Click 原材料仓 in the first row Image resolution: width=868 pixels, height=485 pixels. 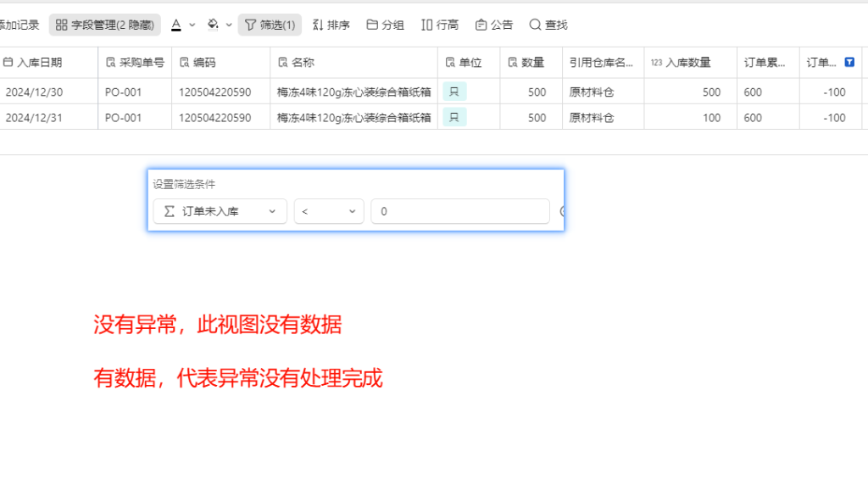coord(591,92)
